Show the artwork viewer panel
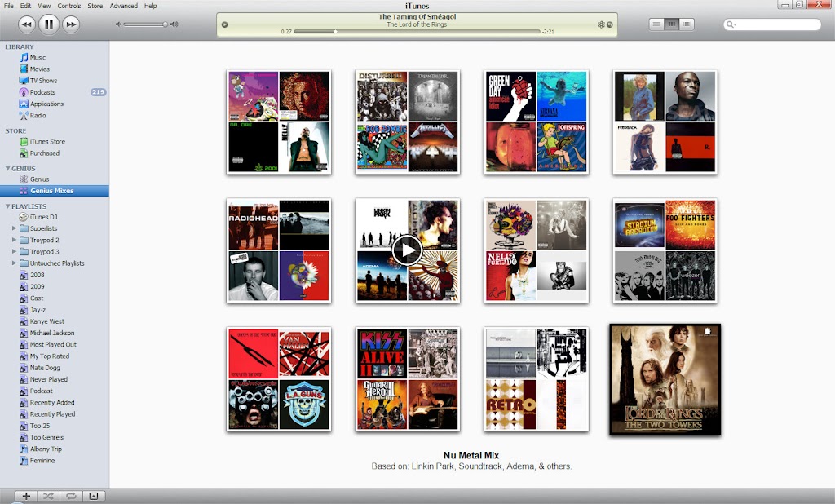Screen dimensions: 835x504 [x=93, y=496]
